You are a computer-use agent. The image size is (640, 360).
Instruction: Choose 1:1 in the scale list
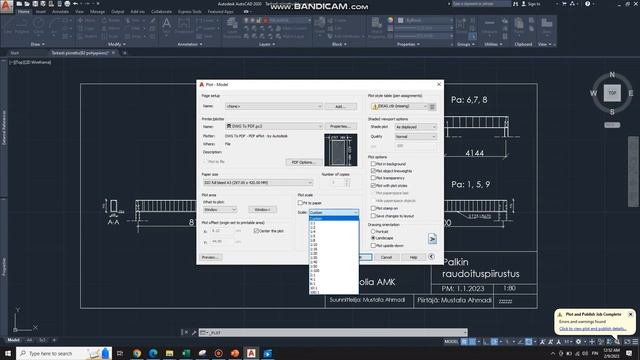334,223
